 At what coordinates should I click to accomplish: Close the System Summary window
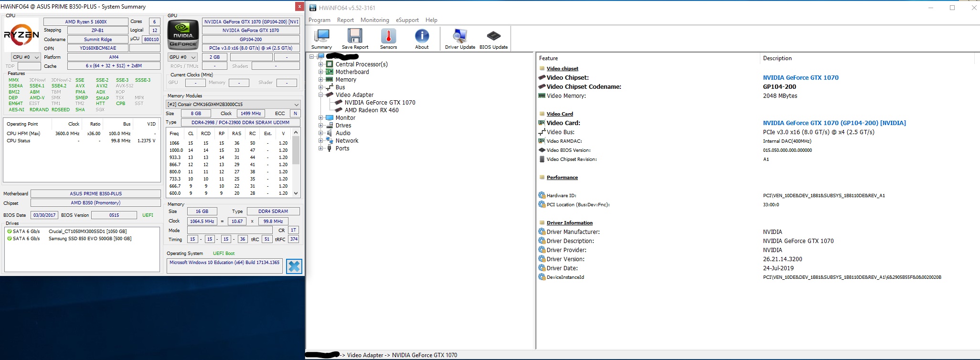(x=299, y=6)
